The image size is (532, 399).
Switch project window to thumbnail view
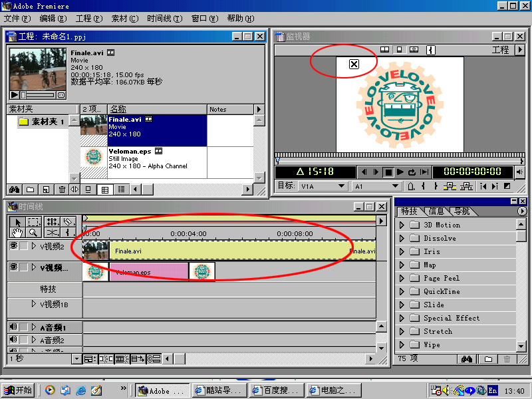[105, 190]
